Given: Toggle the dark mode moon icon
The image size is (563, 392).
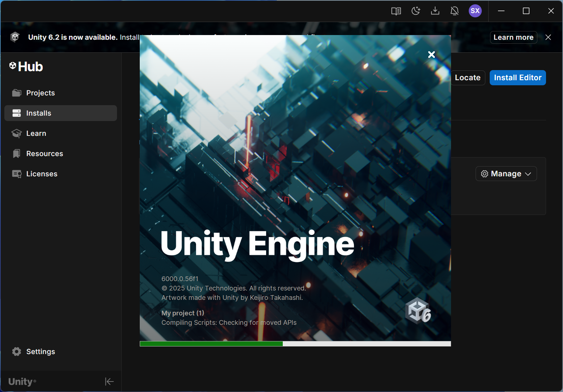Looking at the screenshot, I should [x=416, y=11].
